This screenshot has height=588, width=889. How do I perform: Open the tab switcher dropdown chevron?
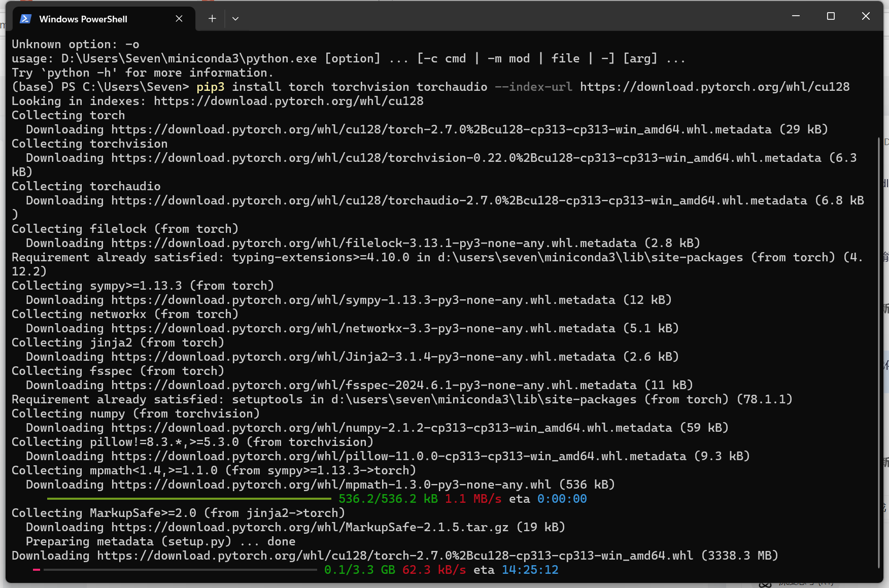point(235,18)
